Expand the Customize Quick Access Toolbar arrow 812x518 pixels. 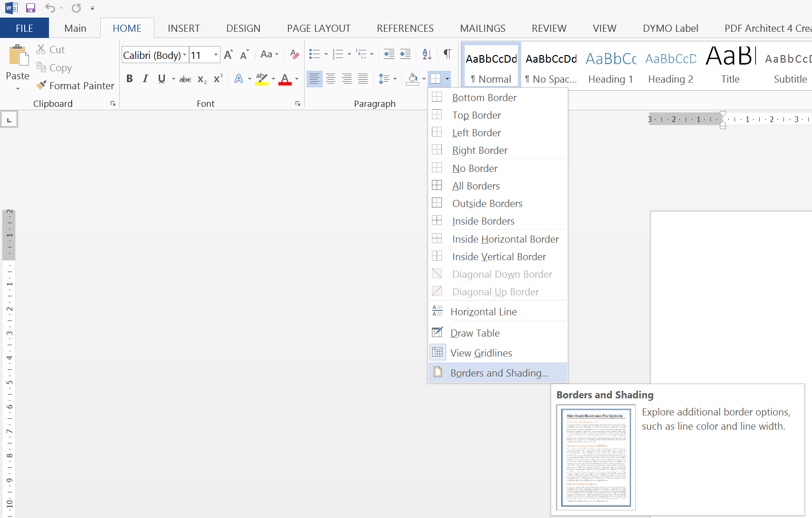[x=92, y=8]
